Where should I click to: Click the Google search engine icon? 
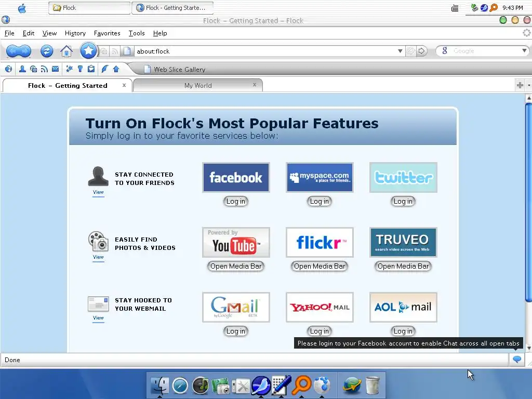click(x=445, y=51)
